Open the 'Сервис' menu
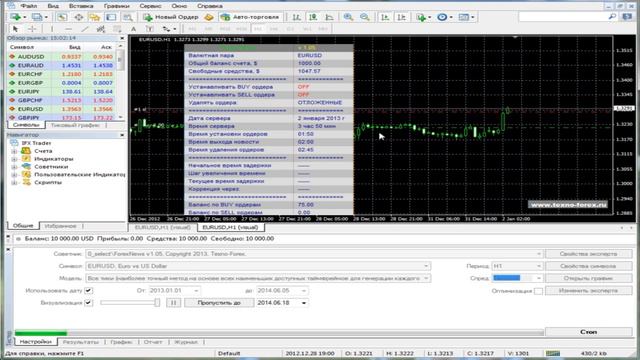 [150, 6]
